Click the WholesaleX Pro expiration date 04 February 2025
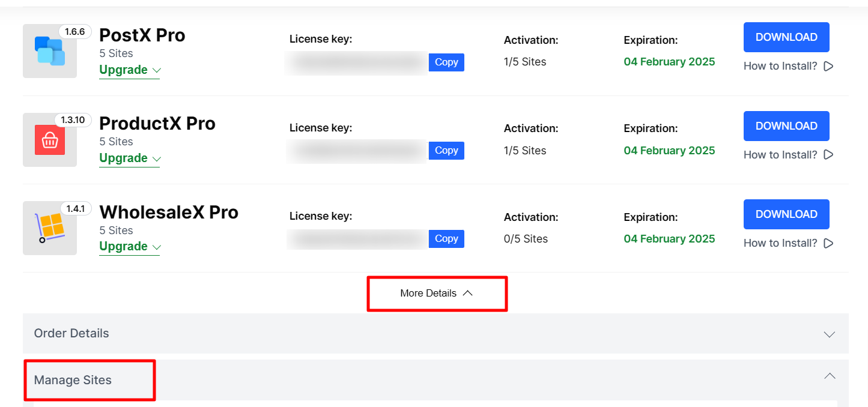 670,239
